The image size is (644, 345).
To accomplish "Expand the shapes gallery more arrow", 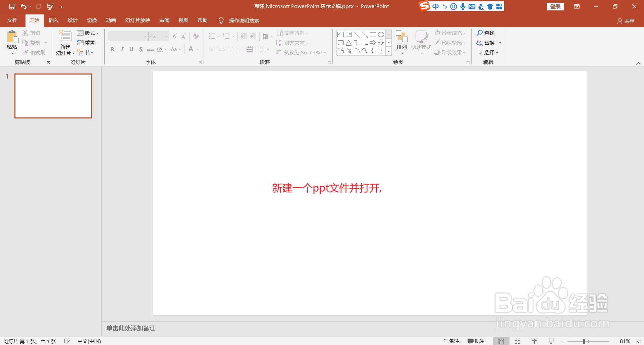I will (x=389, y=51).
